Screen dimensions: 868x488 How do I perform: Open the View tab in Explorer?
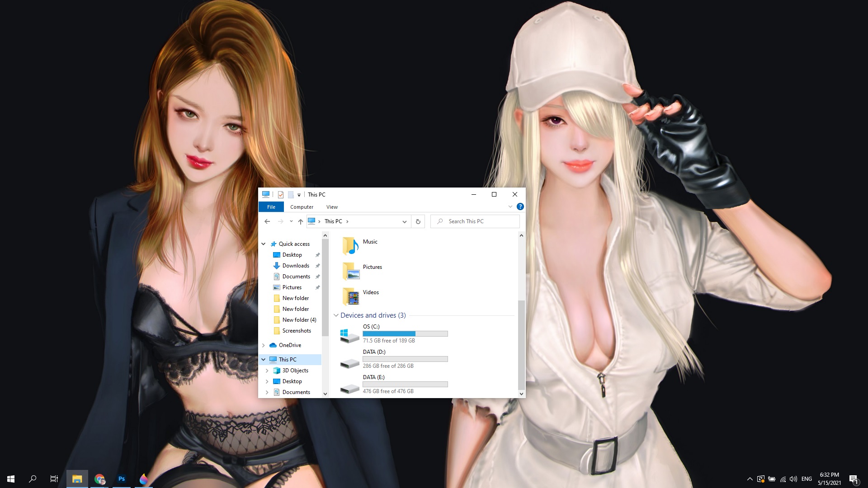coord(331,207)
